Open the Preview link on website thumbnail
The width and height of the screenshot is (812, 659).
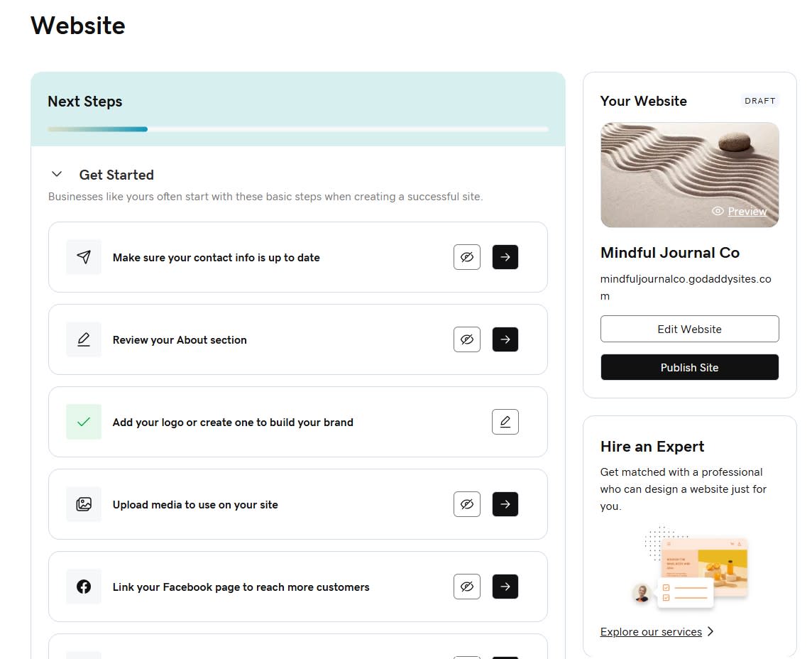click(747, 212)
